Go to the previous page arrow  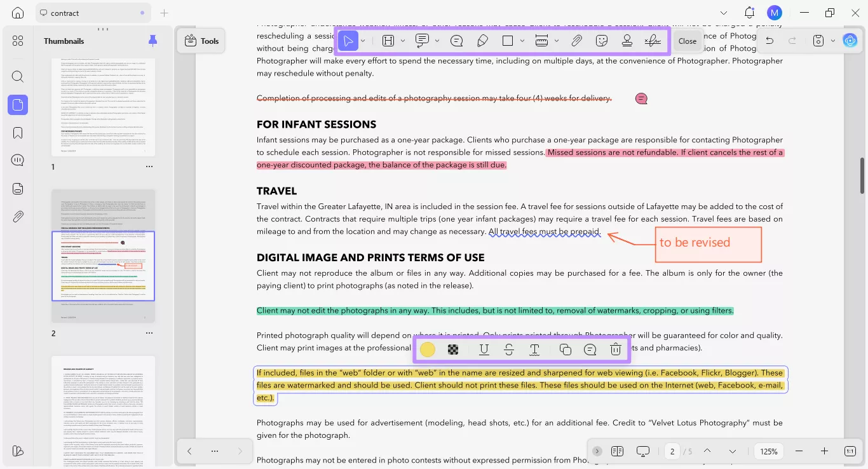pos(707,451)
